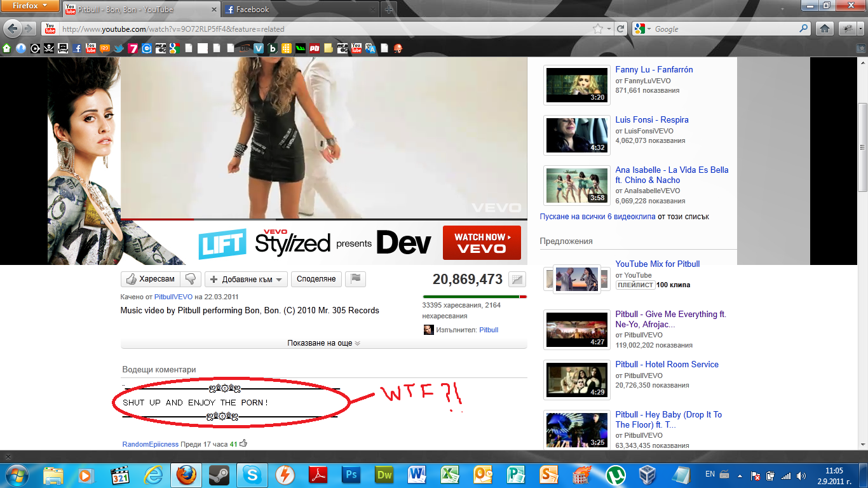Click the EN language indicator
The image size is (868, 488).
pos(710,475)
